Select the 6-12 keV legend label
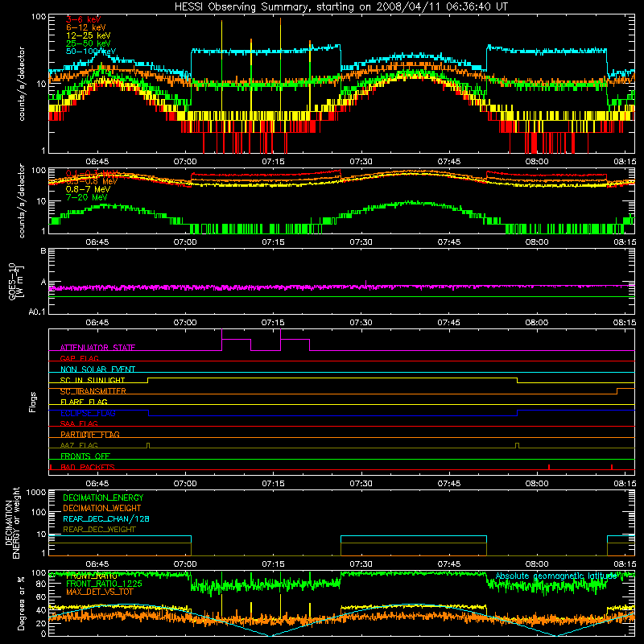This screenshot has width=644, height=644. [x=85, y=27]
